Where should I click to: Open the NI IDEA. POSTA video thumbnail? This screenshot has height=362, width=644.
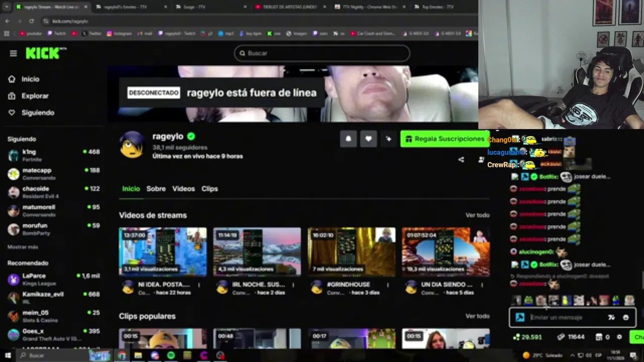[163, 251]
